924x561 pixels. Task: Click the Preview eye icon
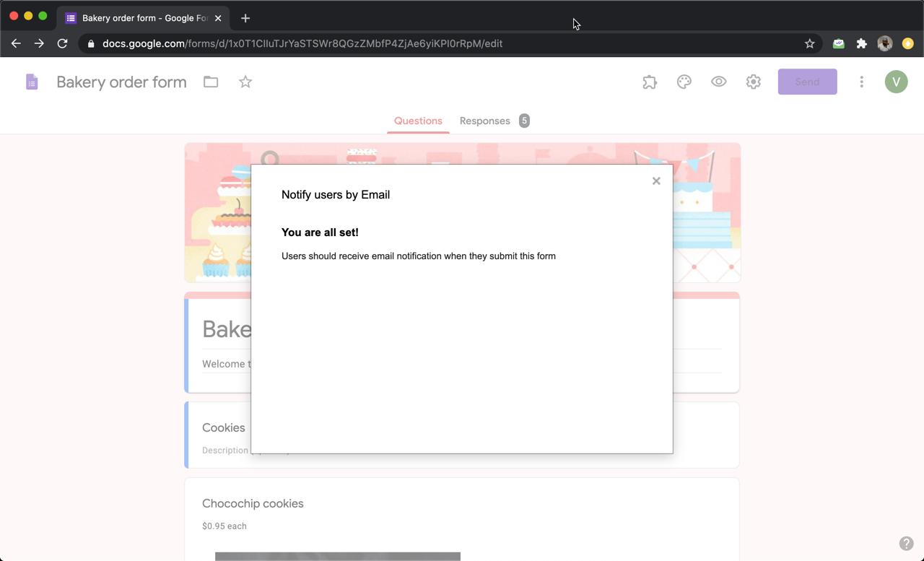[x=718, y=82]
